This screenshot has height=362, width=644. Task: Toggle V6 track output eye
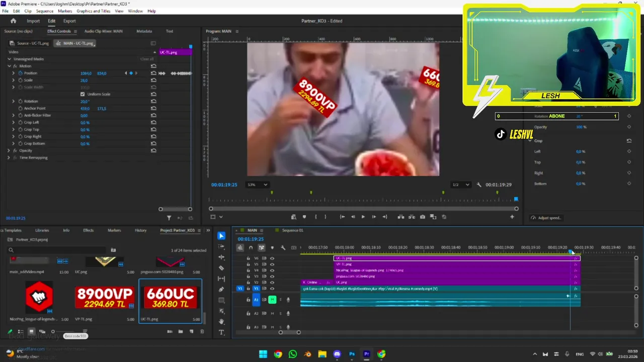[272, 258]
